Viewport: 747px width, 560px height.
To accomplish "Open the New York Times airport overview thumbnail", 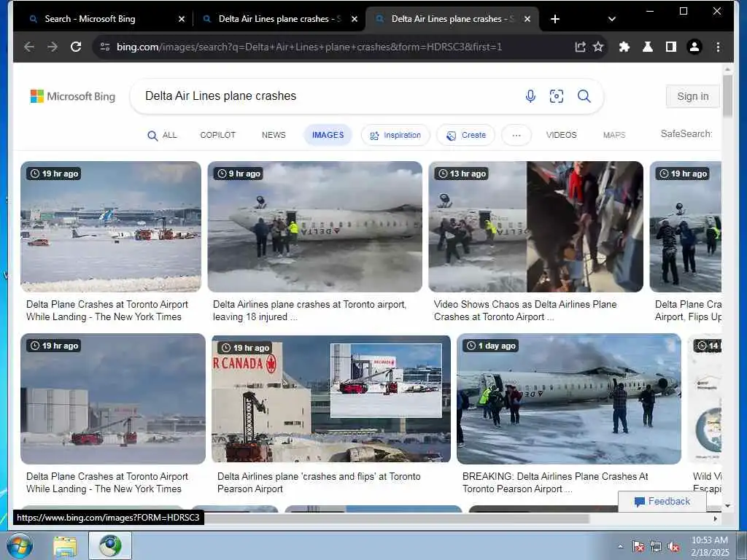I will (111, 227).
